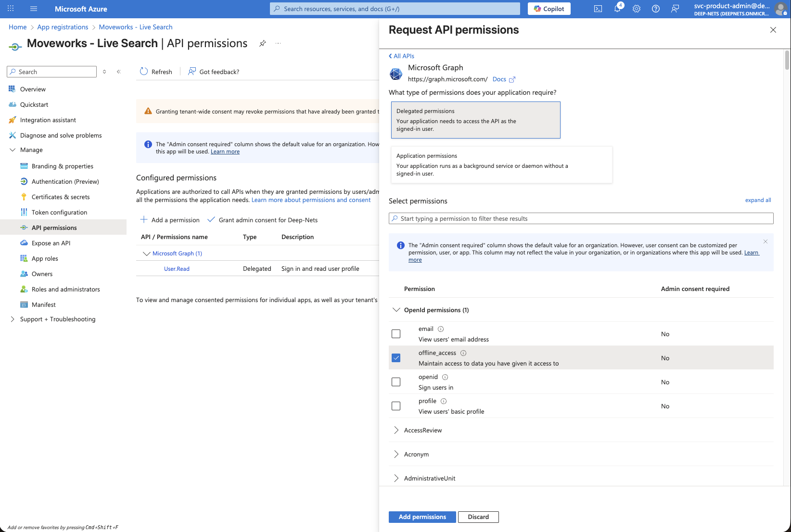The height and width of the screenshot is (532, 791).
Task: Expand the AccessReview permissions group
Action: [396, 430]
